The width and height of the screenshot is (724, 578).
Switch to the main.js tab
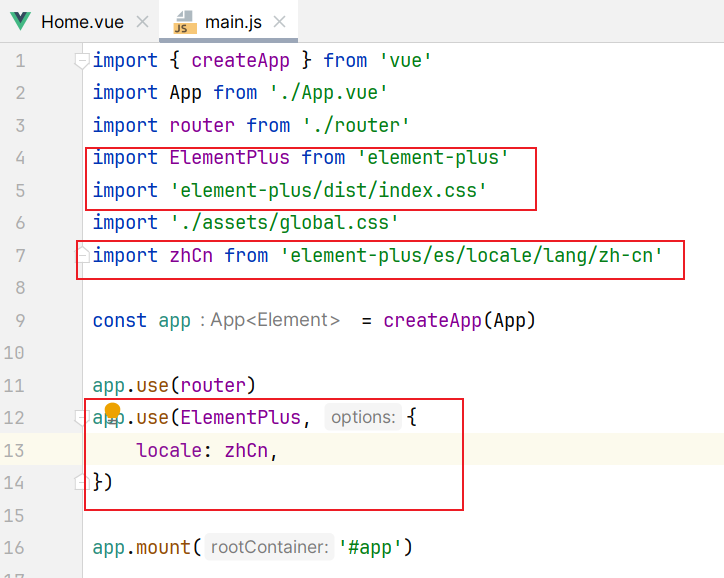229,21
